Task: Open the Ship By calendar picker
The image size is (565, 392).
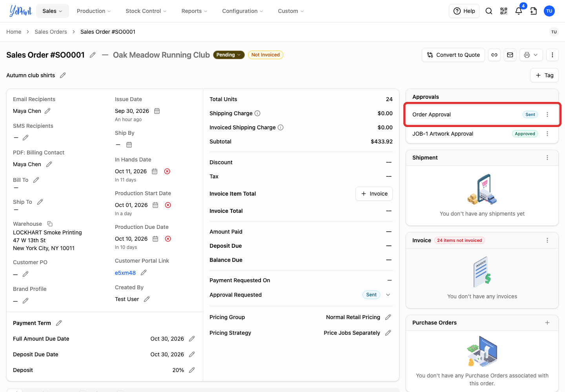Action: tap(129, 145)
